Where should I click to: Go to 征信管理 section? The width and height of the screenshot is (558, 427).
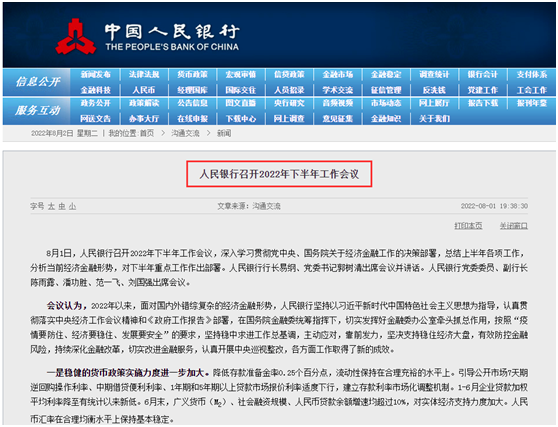tap(386, 90)
